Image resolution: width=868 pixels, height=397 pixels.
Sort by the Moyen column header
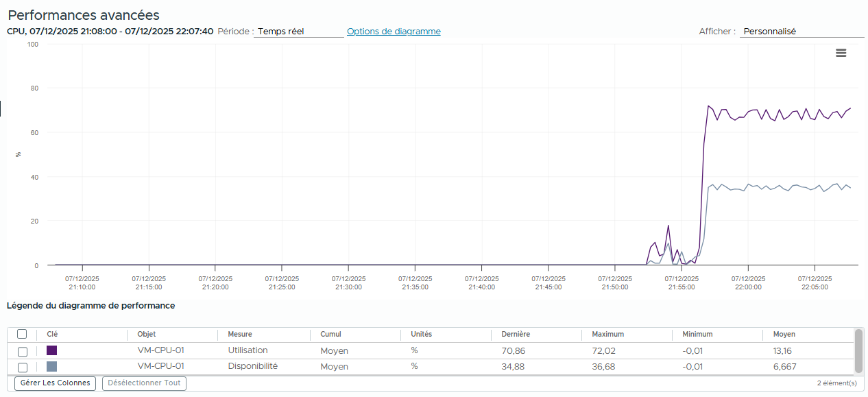[x=784, y=335]
